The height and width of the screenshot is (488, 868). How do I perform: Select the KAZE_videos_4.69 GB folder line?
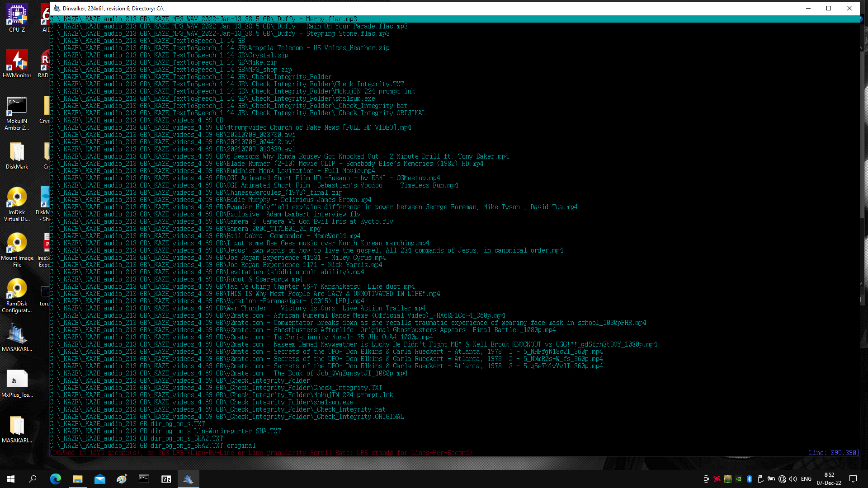(137, 120)
